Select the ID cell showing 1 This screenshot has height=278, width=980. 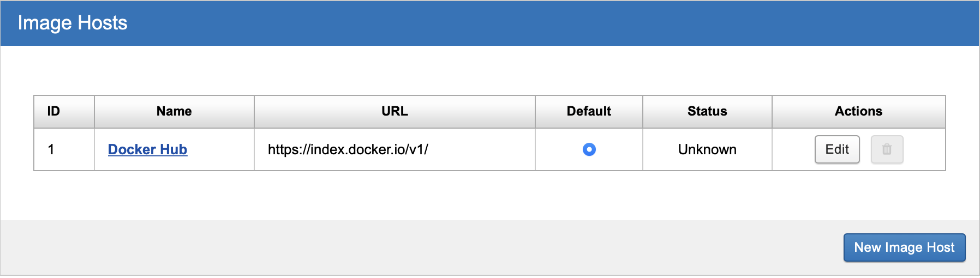click(51, 149)
